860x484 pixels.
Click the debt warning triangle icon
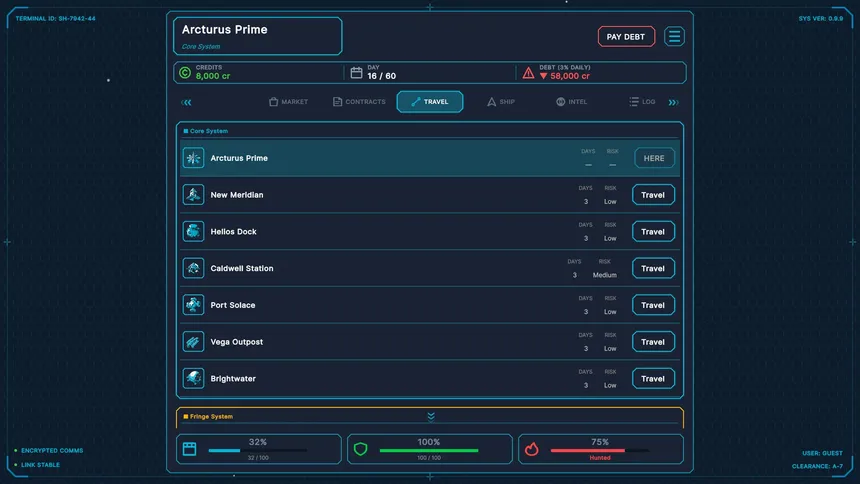tap(528, 72)
